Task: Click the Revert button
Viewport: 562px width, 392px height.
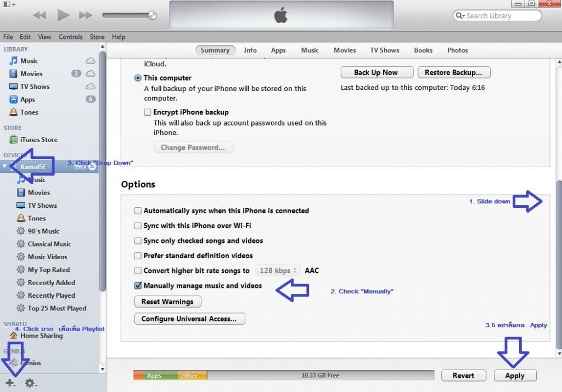Action: [x=463, y=376]
